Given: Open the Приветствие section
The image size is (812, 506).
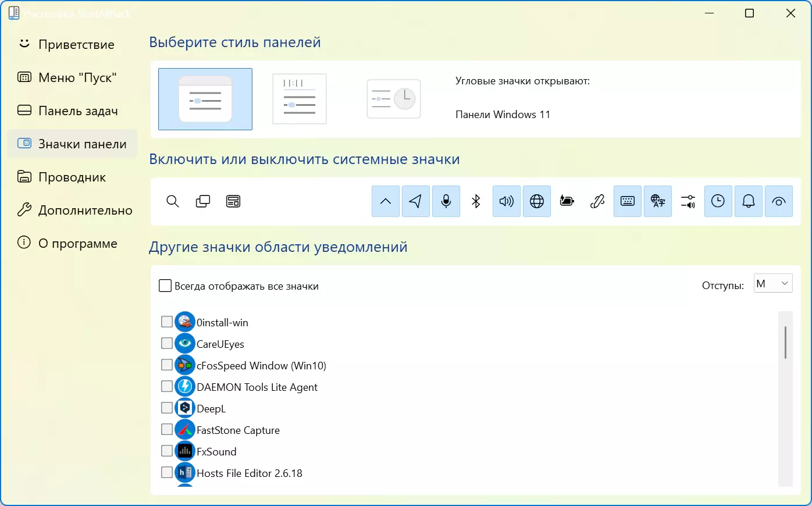Looking at the screenshot, I should [x=72, y=45].
